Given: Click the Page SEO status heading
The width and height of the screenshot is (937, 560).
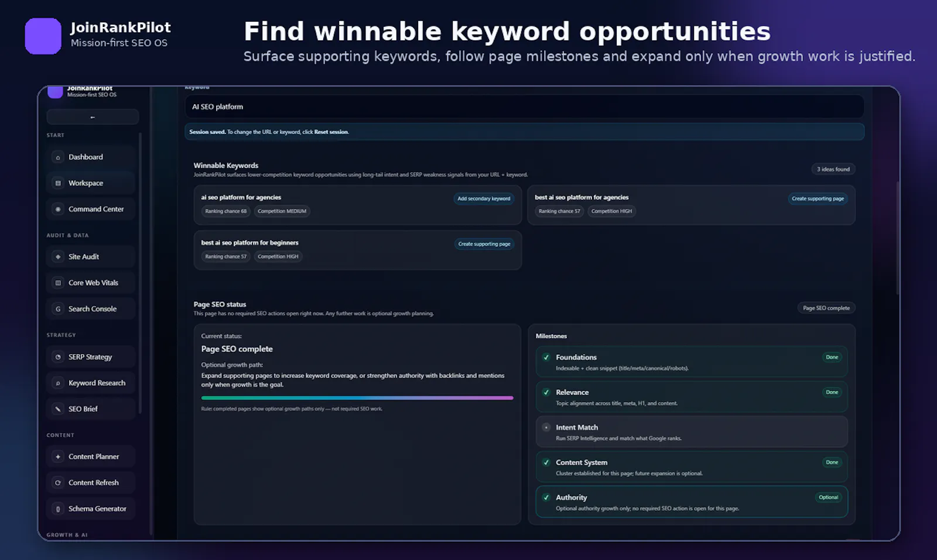Looking at the screenshot, I should (x=220, y=305).
